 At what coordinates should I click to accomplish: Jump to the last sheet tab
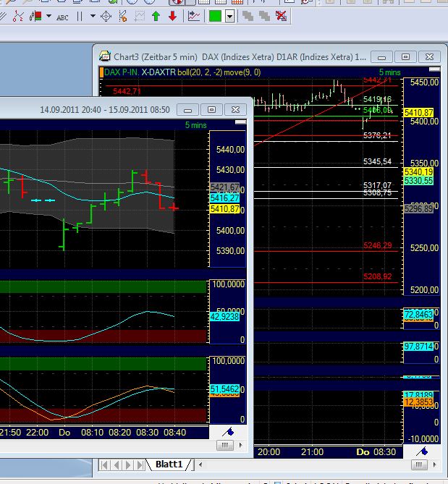pos(140,464)
